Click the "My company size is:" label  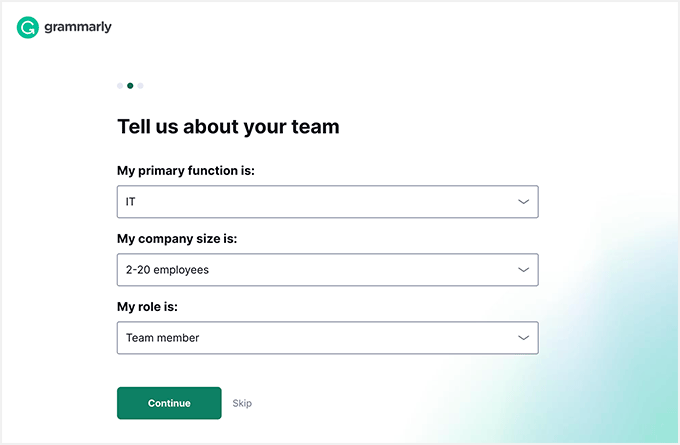(x=177, y=239)
